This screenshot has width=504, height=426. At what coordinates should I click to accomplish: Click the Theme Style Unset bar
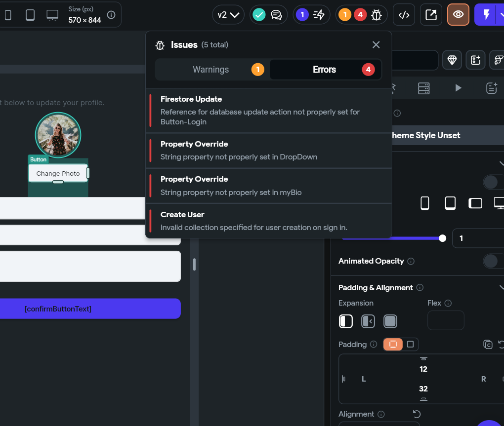tap(448, 135)
